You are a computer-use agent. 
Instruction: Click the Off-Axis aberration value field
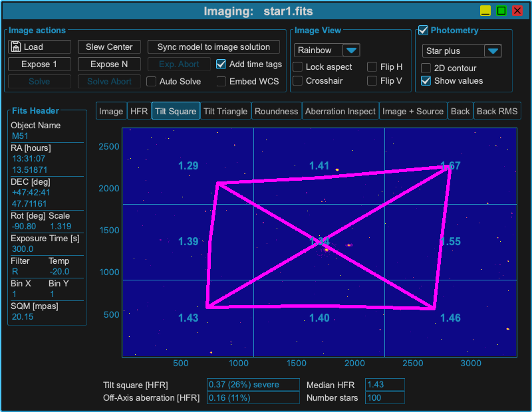pos(253,398)
